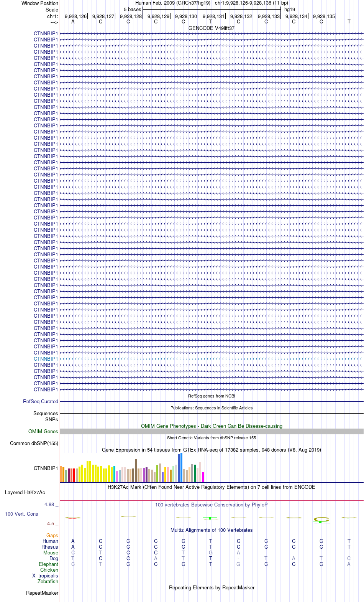The height and width of the screenshot is (602, 364).
Task: Click the A base in the sequence row
Action: coord(73,21)
